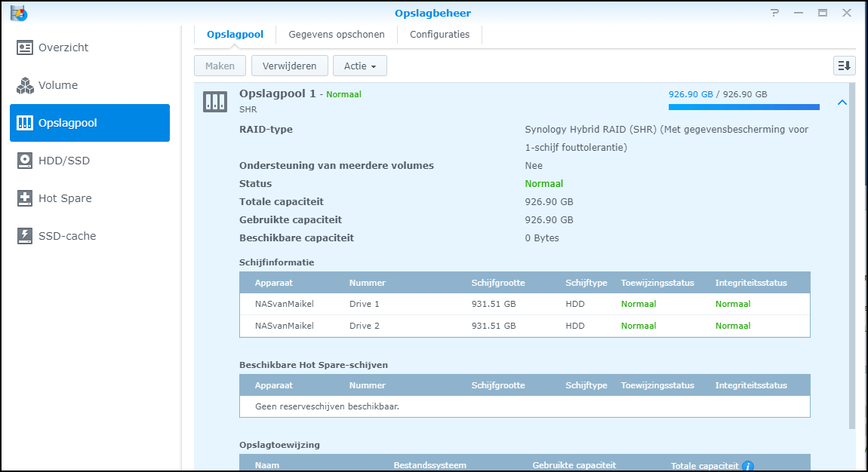Click the storage pool capacity usage bar
This screenshot has height=472, width=868.
pos(744,107)
